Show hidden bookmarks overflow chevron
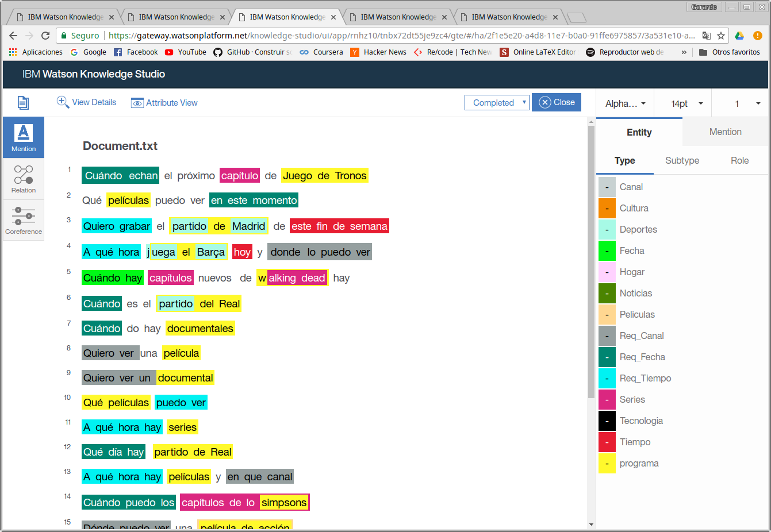Screen dimensions: 771x532 pos(684,52)
